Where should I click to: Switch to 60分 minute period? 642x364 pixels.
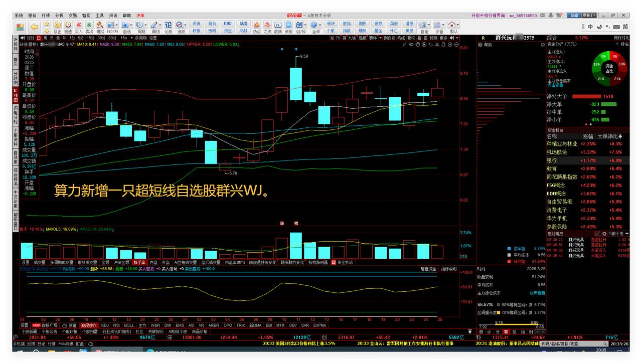click(112, 38)
